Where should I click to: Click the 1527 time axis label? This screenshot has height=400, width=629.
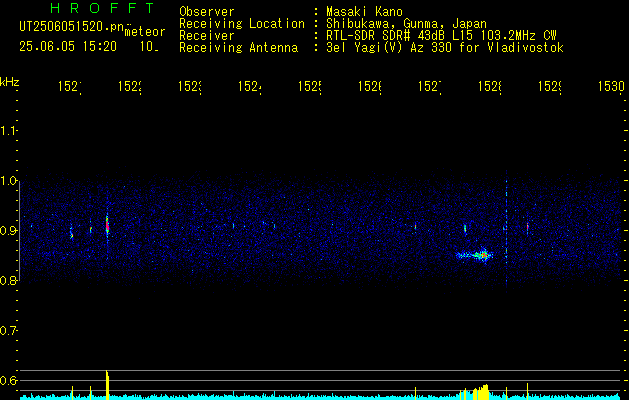click(430, 87)
